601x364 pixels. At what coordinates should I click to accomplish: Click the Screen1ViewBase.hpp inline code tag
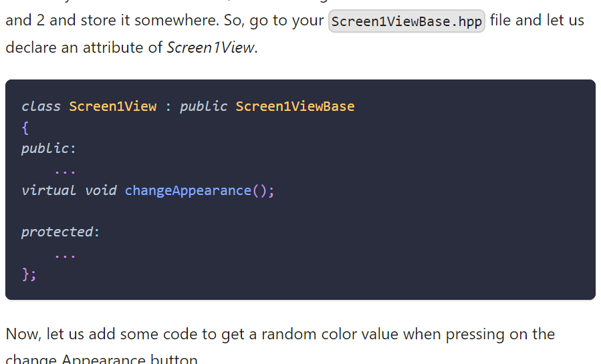click(x=406, y=21)
